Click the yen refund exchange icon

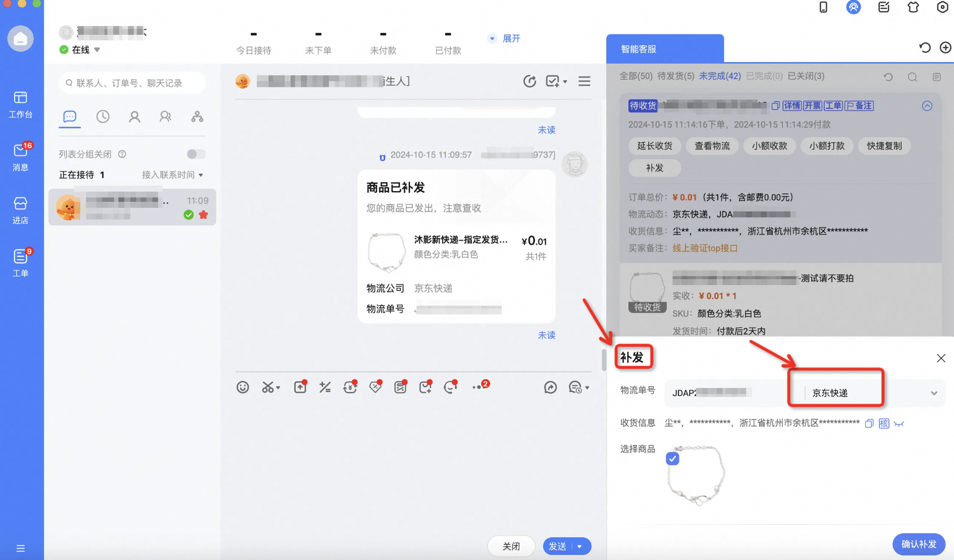350,387
